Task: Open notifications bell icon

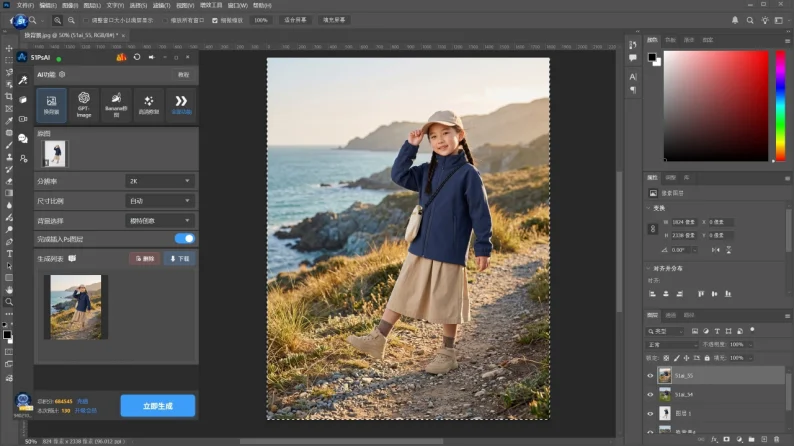Action: pos(735,20)
